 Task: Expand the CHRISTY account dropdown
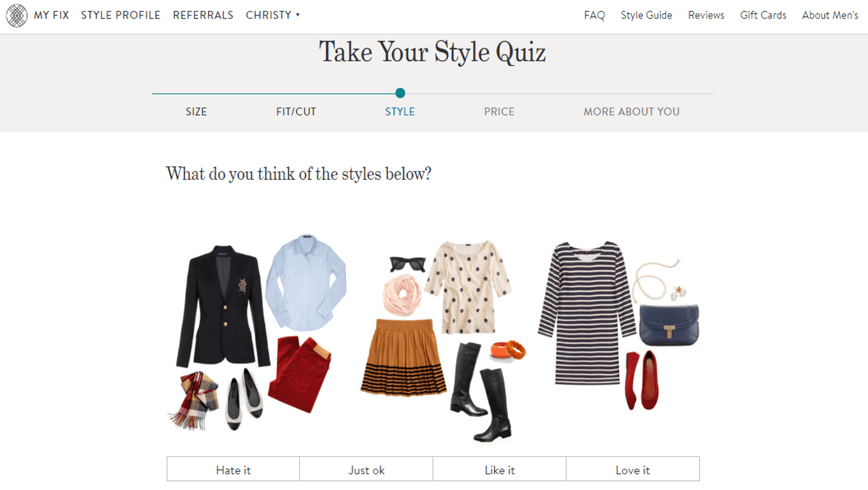(273, 15)
